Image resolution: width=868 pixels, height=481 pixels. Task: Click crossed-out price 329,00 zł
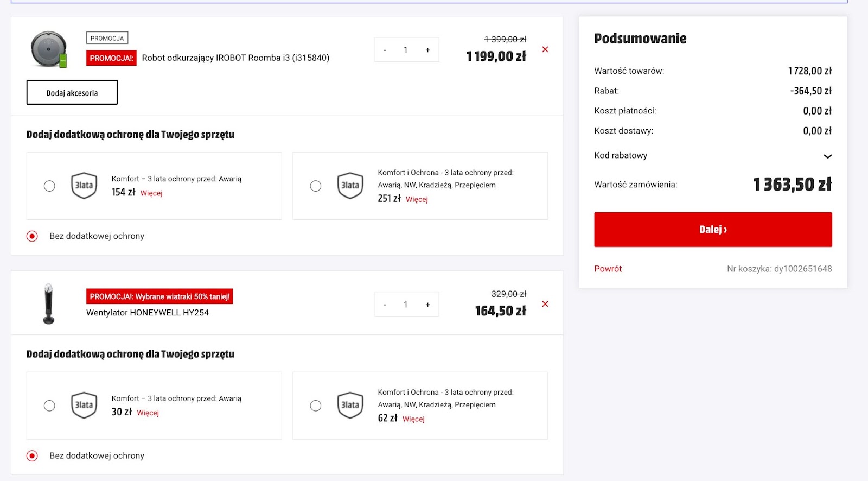coord(508,294)
